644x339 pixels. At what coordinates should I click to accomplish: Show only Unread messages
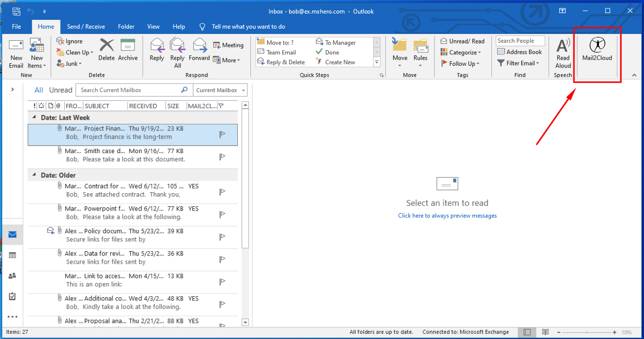[x=61, y=90]
